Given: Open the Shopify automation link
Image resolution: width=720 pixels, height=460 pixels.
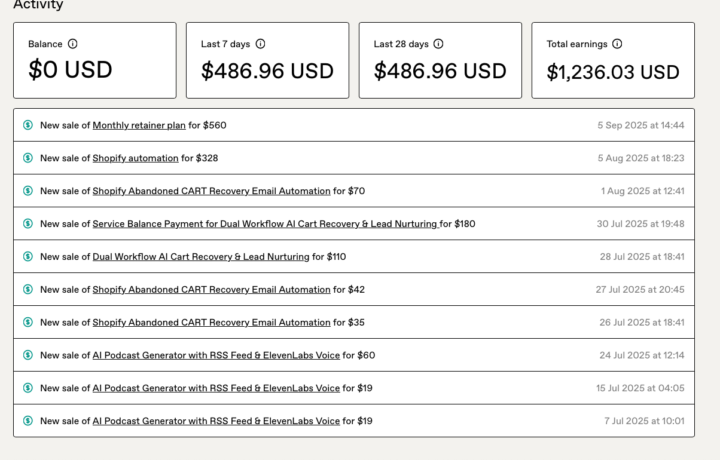Looking at the screenshot, I should tap(135, 158).
